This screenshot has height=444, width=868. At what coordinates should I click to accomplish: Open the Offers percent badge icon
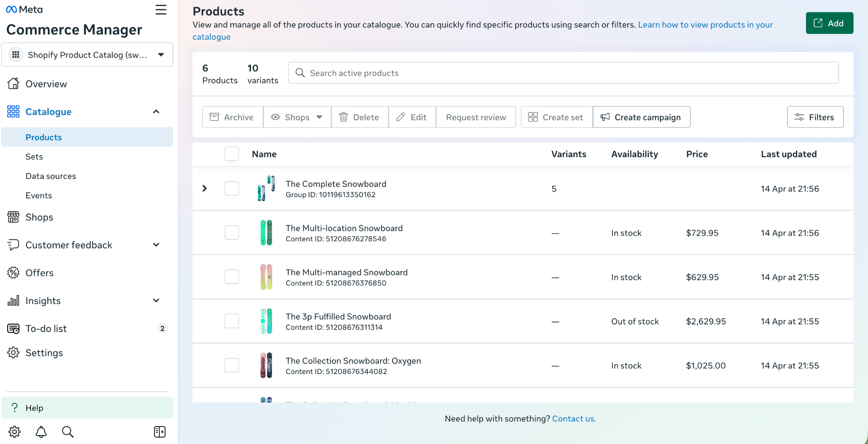(x=13, y=273)
